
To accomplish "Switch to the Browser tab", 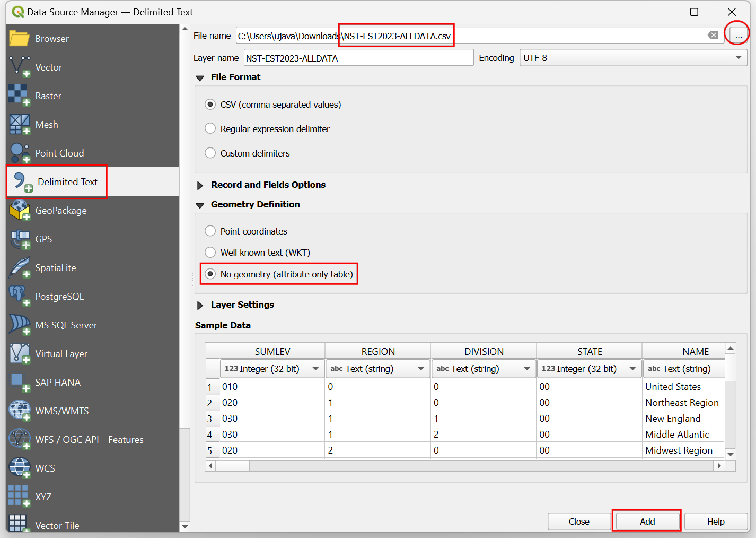I will [52, 39].
